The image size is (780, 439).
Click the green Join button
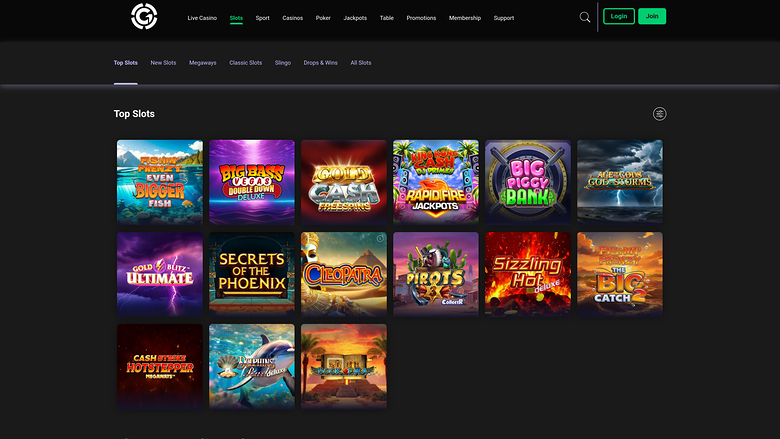click(x=652, y=17)
